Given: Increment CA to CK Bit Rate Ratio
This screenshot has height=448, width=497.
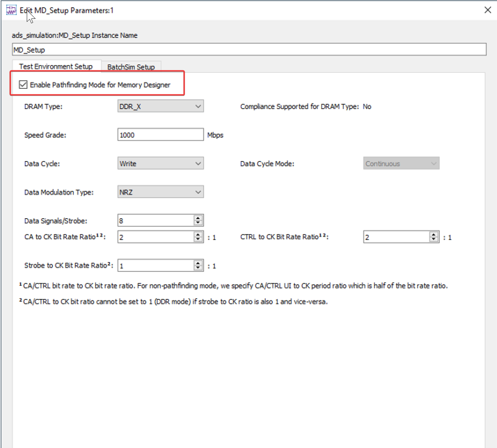Looking at the screenshot, I should click(x=198, y=234).
